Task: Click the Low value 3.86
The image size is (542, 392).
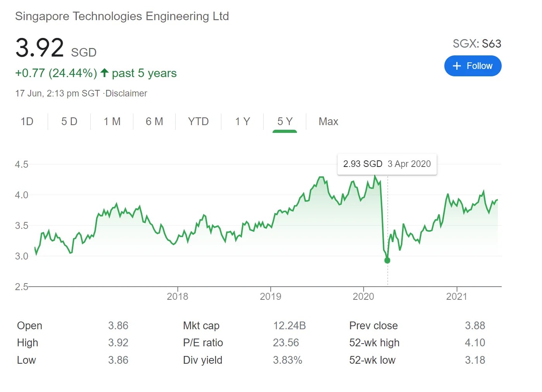Action: coord(118,360)
